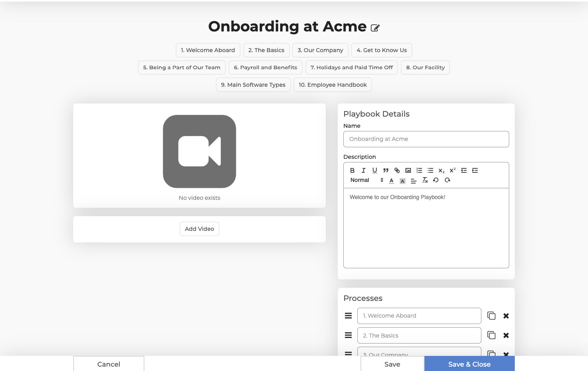This screenshot has width=588, height=371.
Task: Open the text background color picker
Action: pyautogui.click(x=403, y=180)
